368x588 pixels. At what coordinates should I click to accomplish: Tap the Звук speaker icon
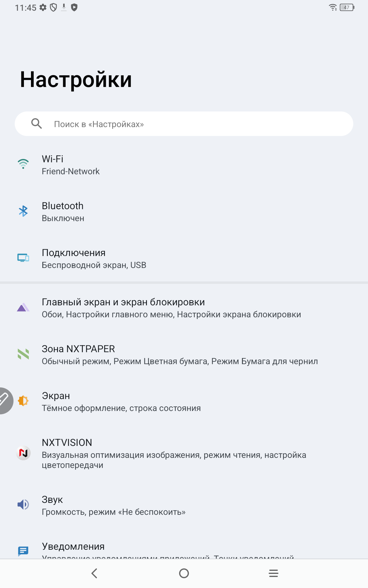(x=23, y=504)
